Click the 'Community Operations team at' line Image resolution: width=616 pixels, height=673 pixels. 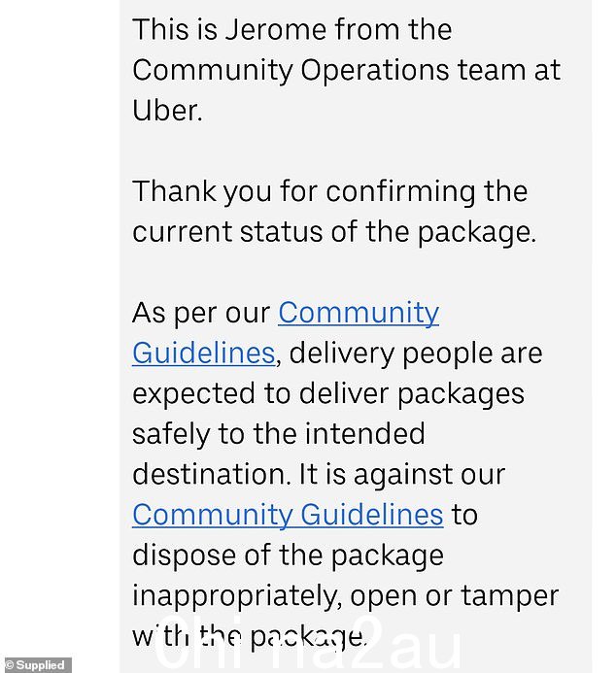point(347,70)
